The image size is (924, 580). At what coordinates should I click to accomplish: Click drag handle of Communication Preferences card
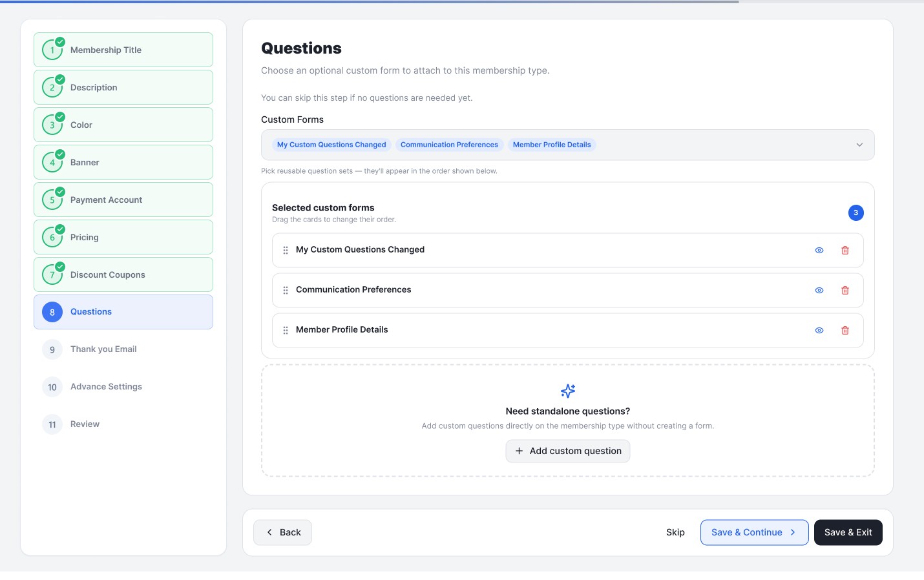[286, 291]
